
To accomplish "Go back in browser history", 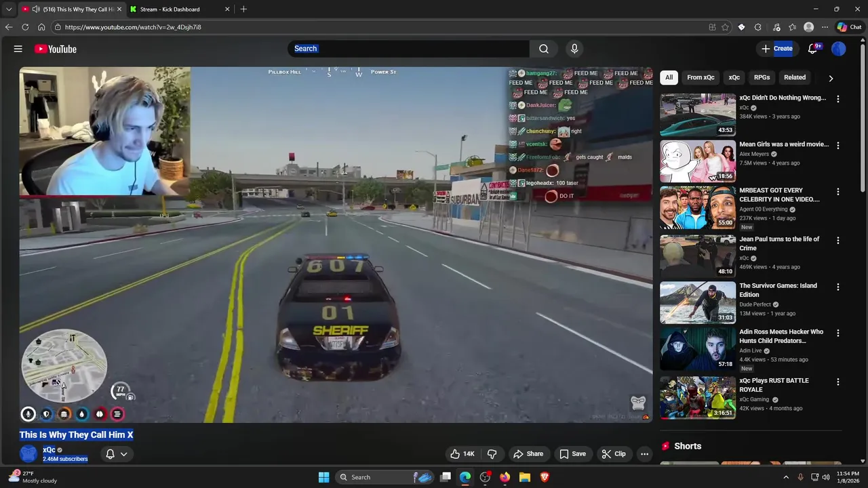I will [9, 27].
